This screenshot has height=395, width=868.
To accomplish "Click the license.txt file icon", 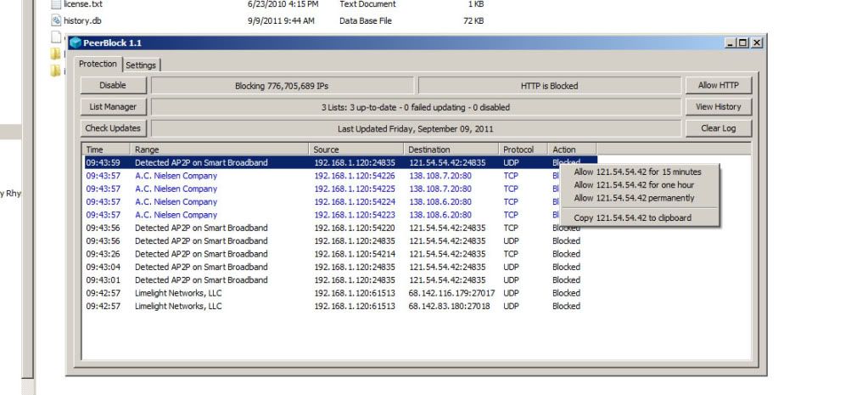I will tap(57, 4).
